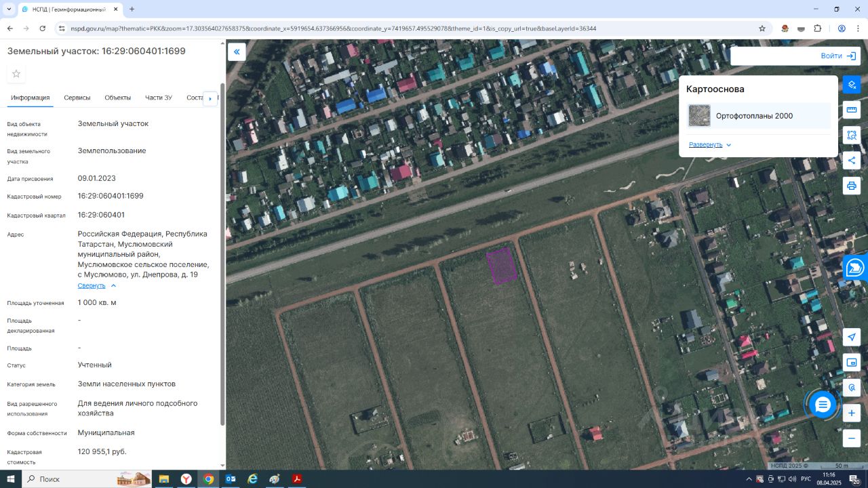Open the Windows Start menu
This screenshot has height=488, width=868.
coord(11,479)
